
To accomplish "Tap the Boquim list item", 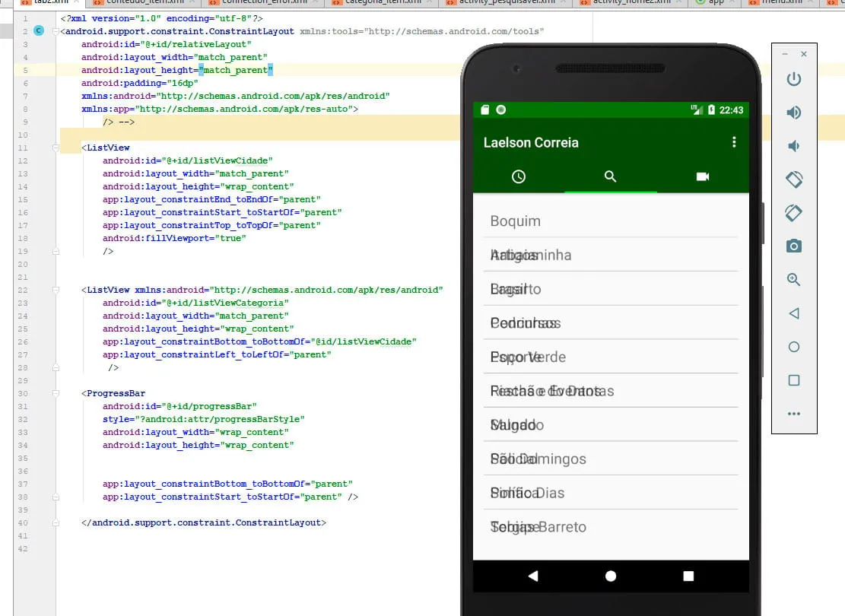I will pos(516,221).
